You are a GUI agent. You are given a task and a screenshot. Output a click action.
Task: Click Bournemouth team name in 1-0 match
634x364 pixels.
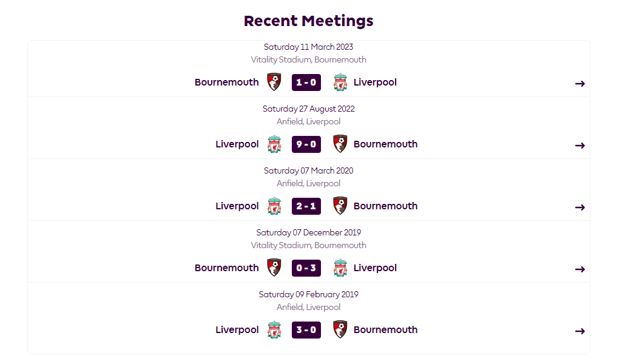click(x=226, y=82)
